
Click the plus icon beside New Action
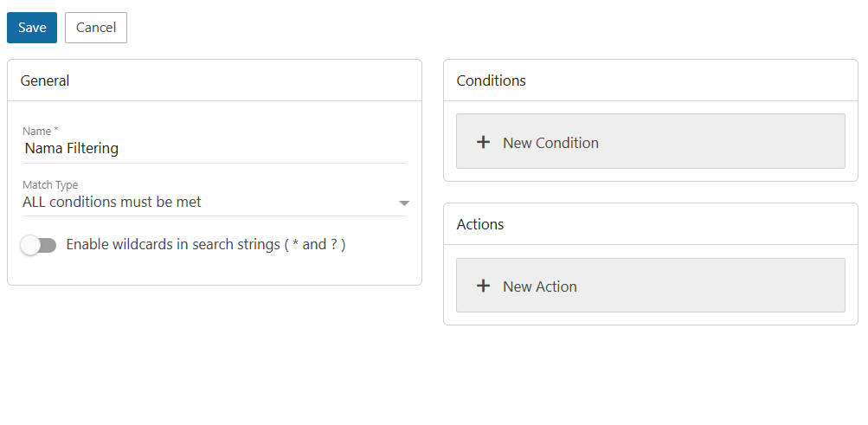click(x=484, y=286)
